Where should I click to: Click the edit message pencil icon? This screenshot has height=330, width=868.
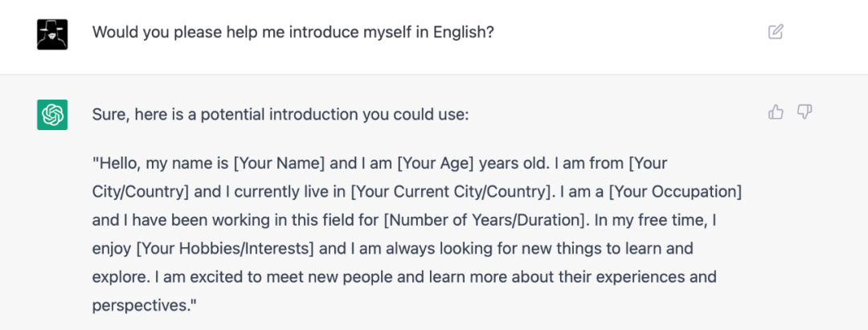776,32
